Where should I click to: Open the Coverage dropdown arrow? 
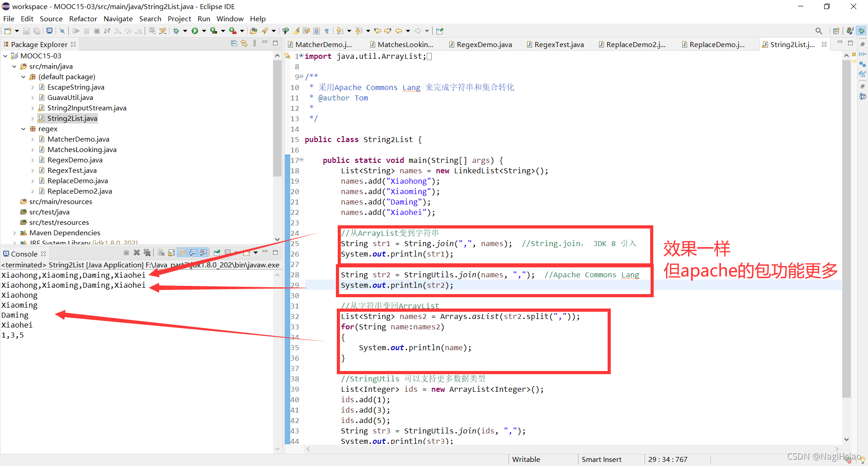tap(223, 31)
